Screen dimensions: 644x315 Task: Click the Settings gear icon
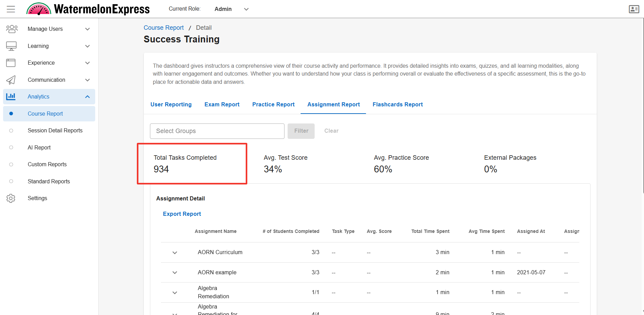tap(11, 198)
